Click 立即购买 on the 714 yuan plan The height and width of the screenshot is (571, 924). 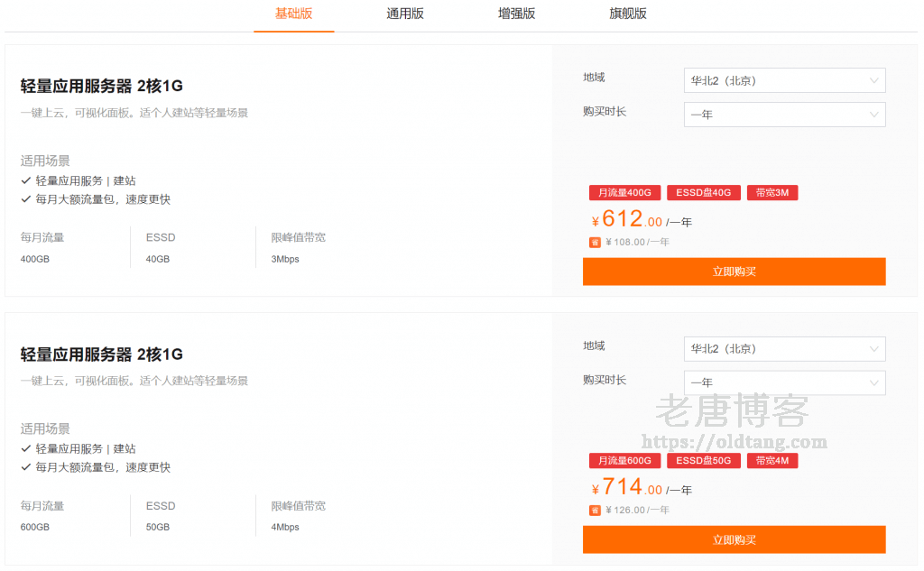(x=733, y=539)
